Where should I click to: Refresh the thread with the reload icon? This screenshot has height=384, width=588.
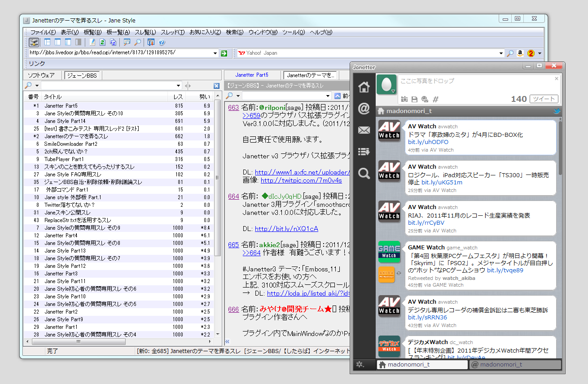pyautogui.click(x=103, y=43)
